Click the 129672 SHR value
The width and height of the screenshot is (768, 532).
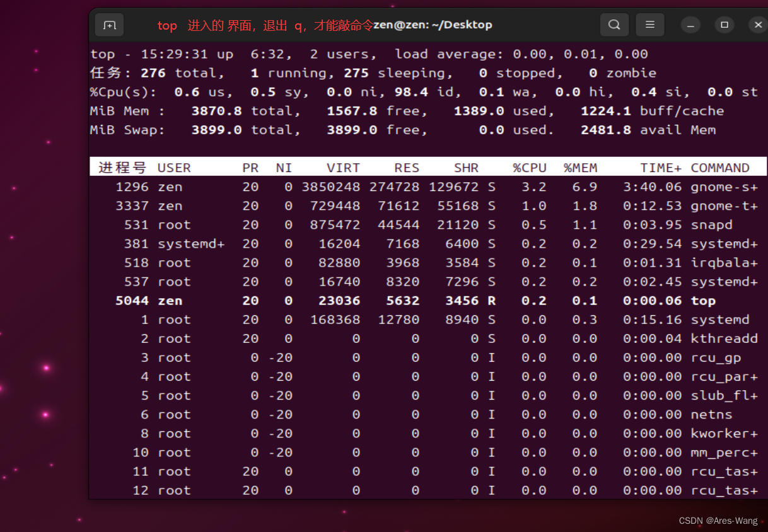[454, 187]
